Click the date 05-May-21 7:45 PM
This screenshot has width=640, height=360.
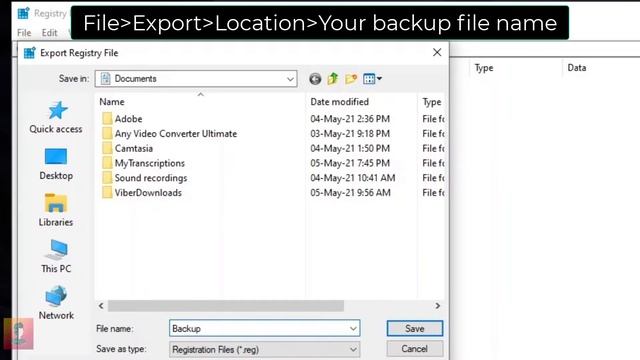click(x=350, y=163)
